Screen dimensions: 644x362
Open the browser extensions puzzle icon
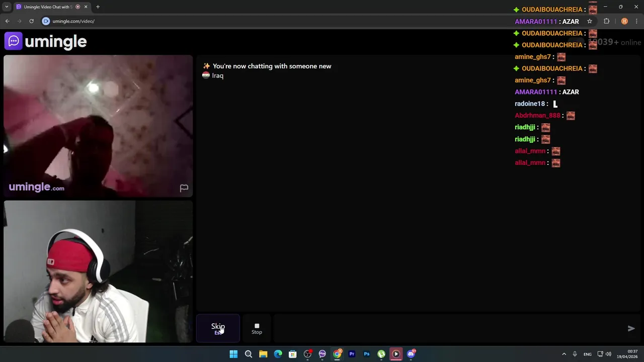click(606, 21)
